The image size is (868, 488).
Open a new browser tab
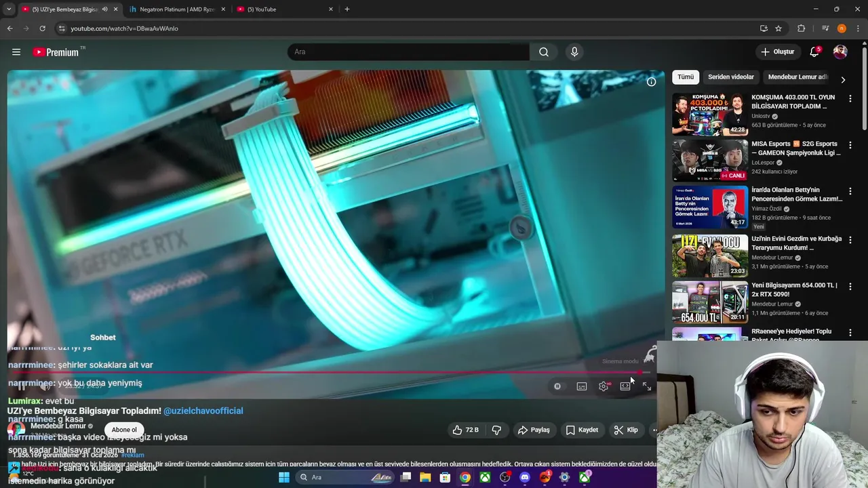click(x=347, y=9)
